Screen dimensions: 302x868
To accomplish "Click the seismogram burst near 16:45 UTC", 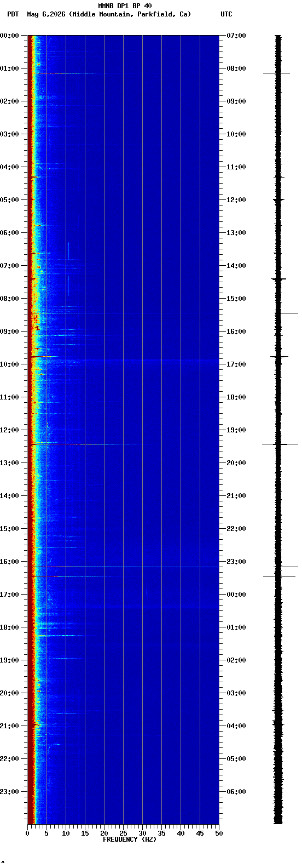I will (x=279, y=357).
